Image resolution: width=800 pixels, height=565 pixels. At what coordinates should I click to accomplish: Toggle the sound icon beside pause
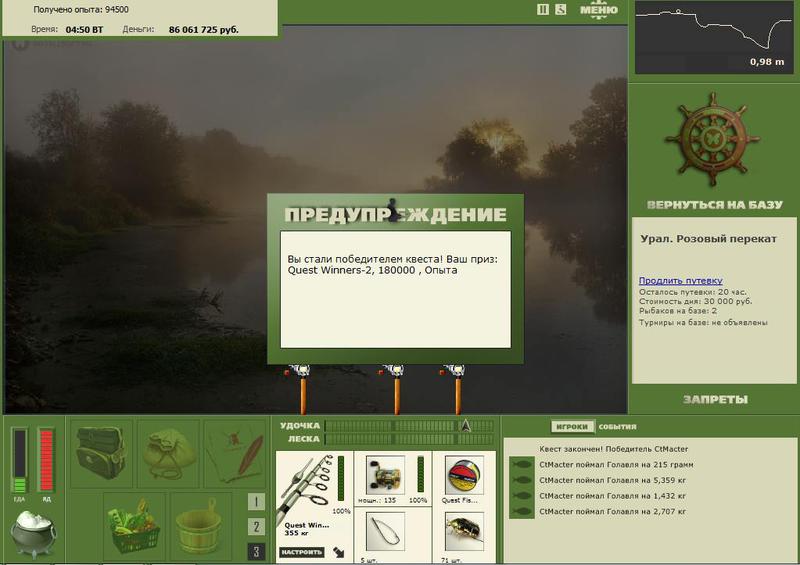561,9
